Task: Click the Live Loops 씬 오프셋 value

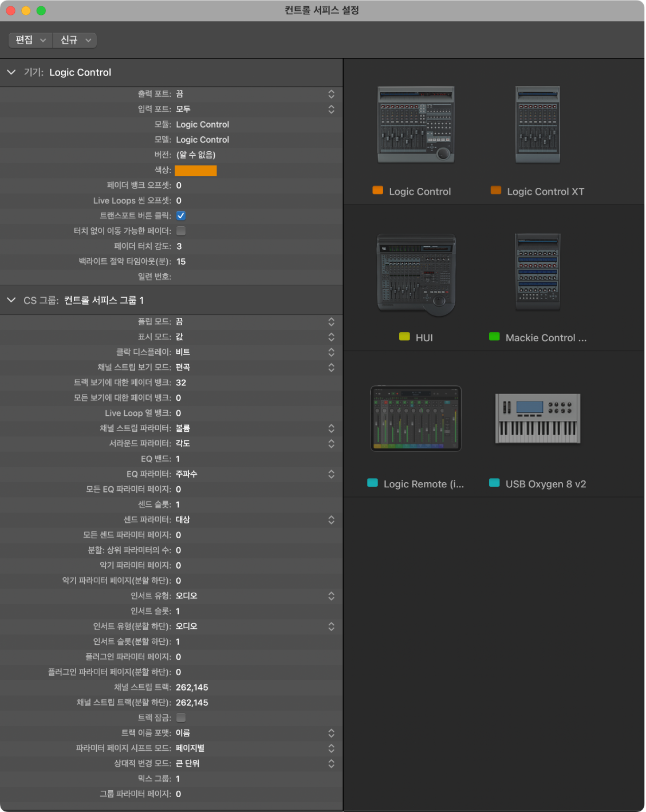Action: [179, 200]
